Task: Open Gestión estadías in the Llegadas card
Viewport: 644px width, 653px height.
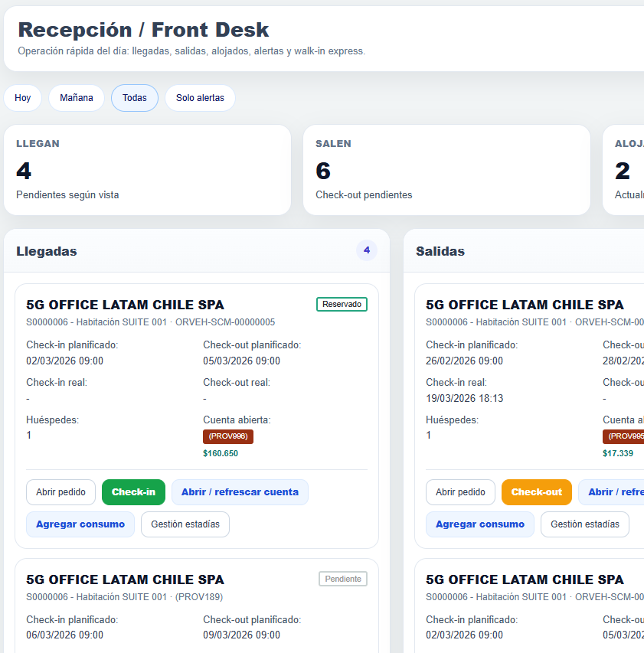Action: (x=185, y=524)
